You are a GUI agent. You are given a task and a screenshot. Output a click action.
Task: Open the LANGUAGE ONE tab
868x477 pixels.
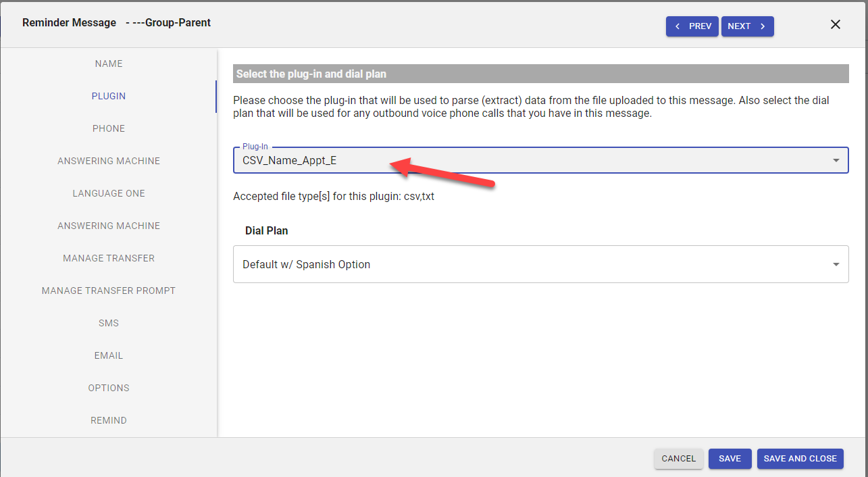pyautogui.click(x=109, y=193)
